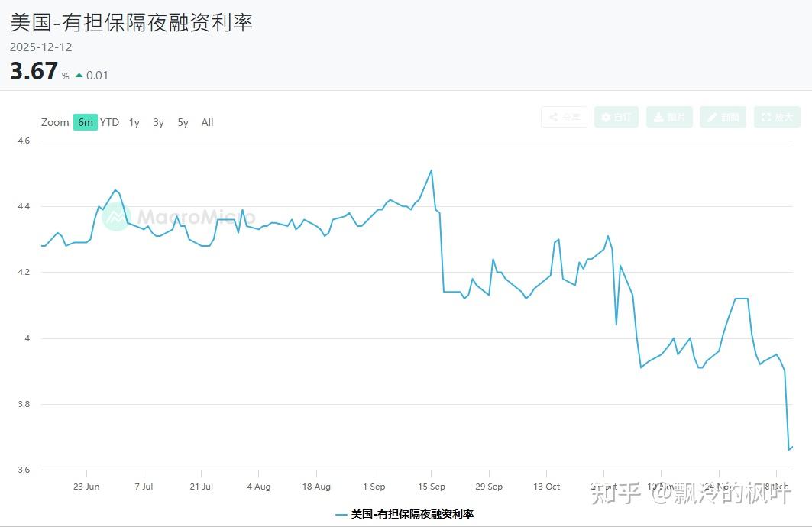
Task: Choose the 3y zoom range
Action: [158, 122]
